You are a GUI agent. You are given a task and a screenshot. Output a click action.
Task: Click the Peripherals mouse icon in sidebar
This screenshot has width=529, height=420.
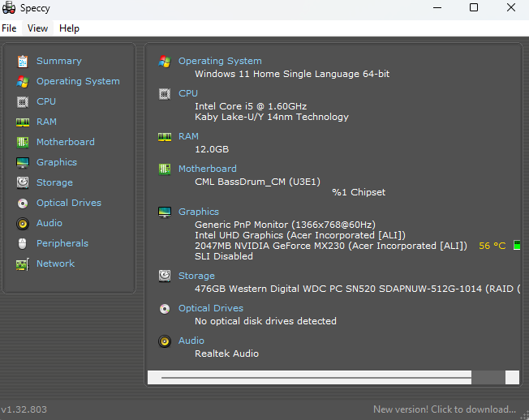(x=22, y=243)
